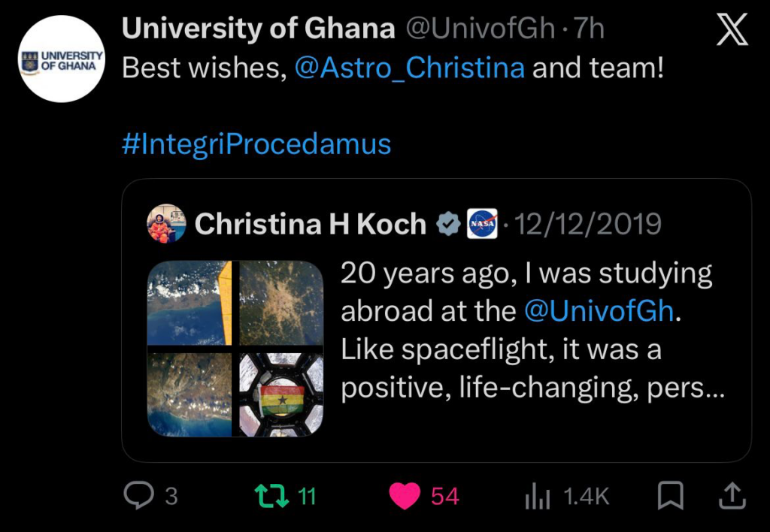Click the 7h timestamp

pyautogui.click(x=589, y=29)
